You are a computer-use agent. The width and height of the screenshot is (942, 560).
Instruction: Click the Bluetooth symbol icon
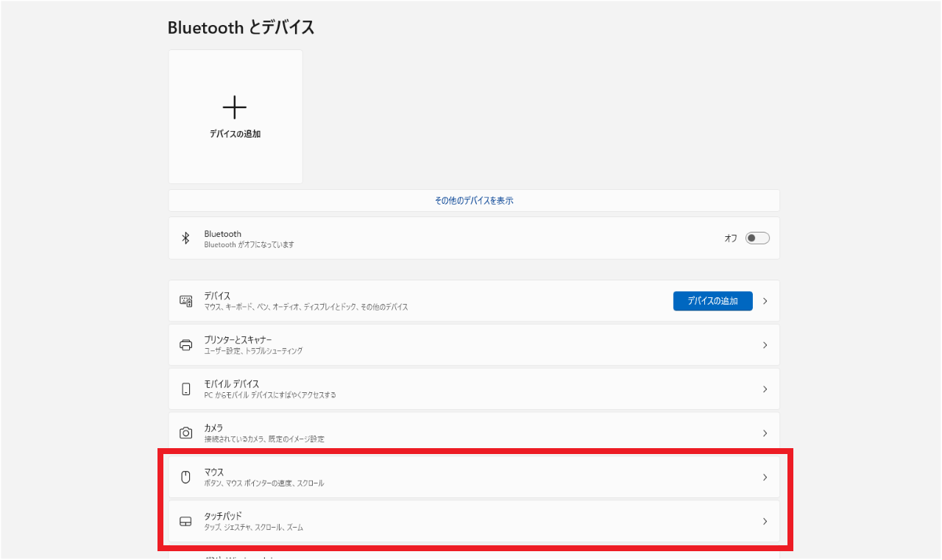[x=185, y=238]
